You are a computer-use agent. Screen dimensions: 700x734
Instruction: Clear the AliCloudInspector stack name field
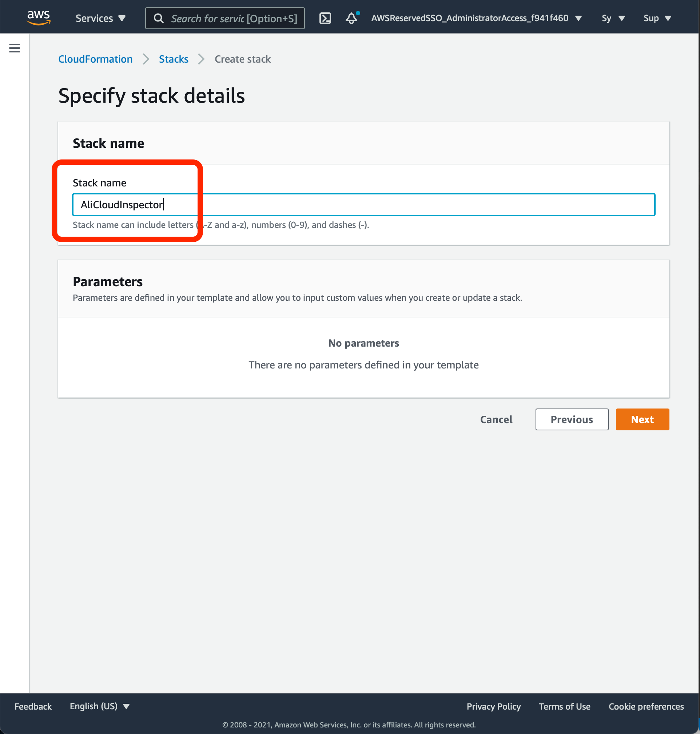tap(363, 205)
